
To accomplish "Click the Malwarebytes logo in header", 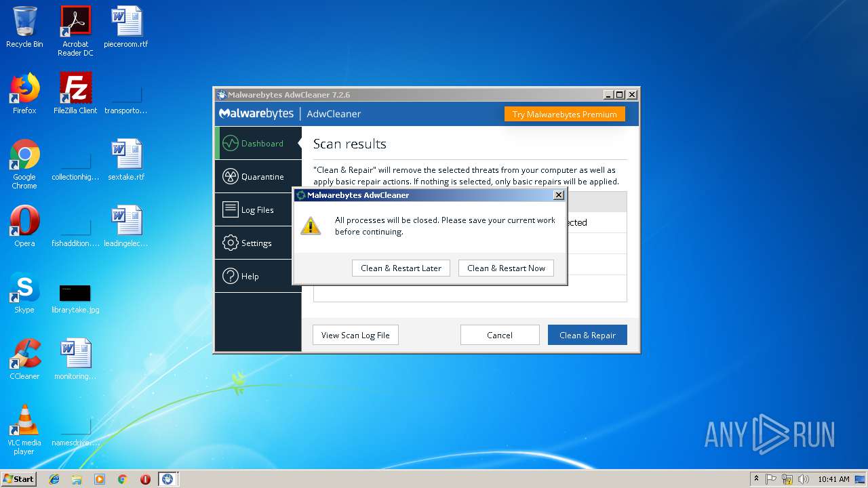I will coord(256,114).
